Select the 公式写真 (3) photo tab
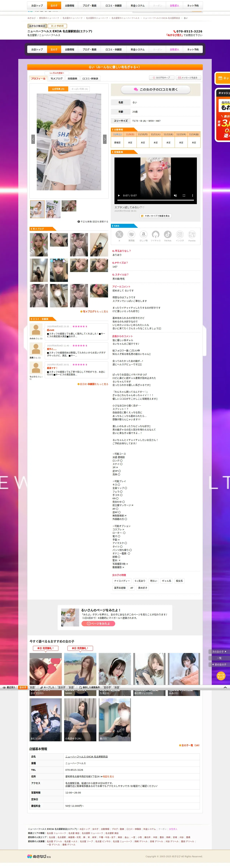The width and height of the screenshot is (230, 868). point(58,89)
